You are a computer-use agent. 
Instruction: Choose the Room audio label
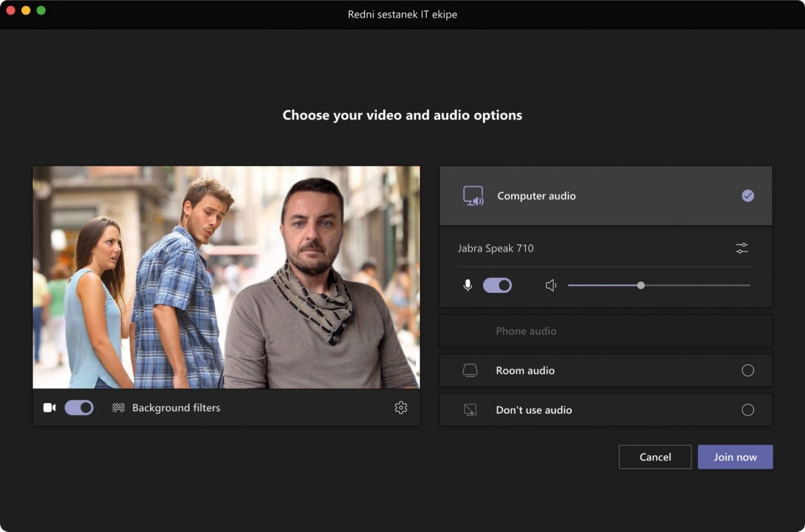tap(525, 370)
